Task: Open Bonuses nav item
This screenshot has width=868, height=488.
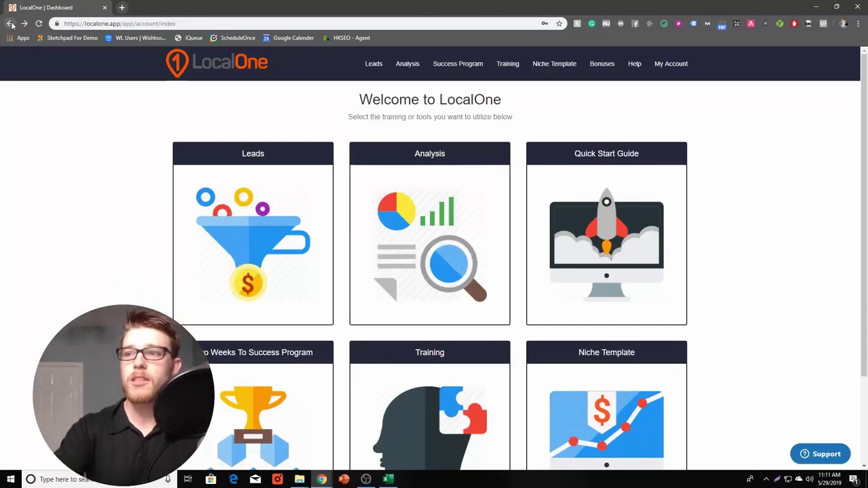Action: click(x=602, y=64)
